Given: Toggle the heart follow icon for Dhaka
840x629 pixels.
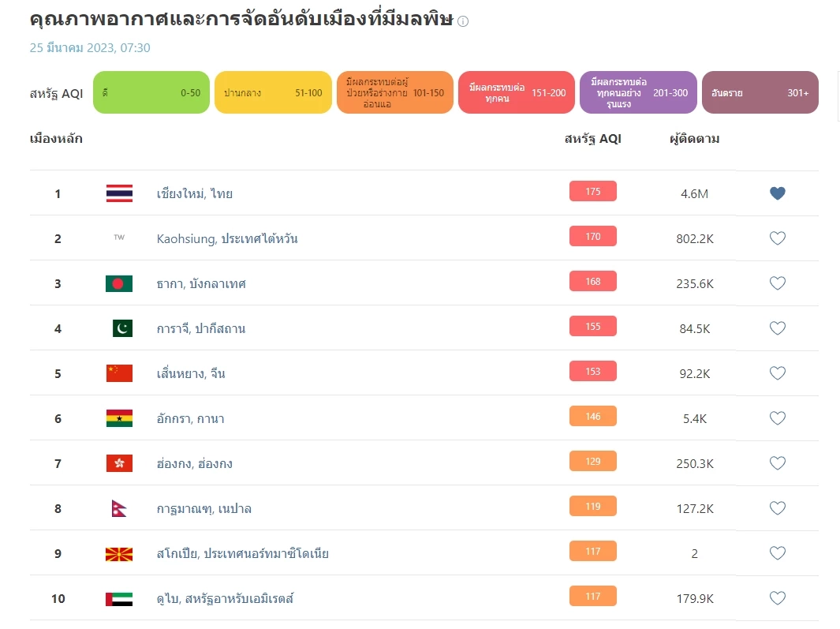Looking at the screenshot, I should pos(777,282).
